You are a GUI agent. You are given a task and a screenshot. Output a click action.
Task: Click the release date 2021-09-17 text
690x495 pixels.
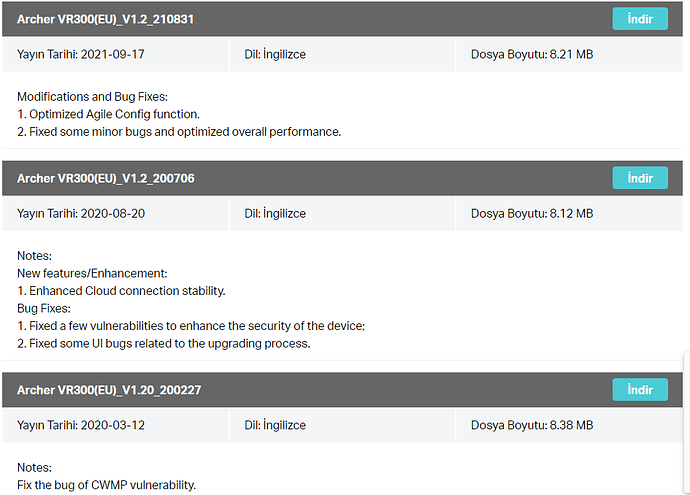113,55
